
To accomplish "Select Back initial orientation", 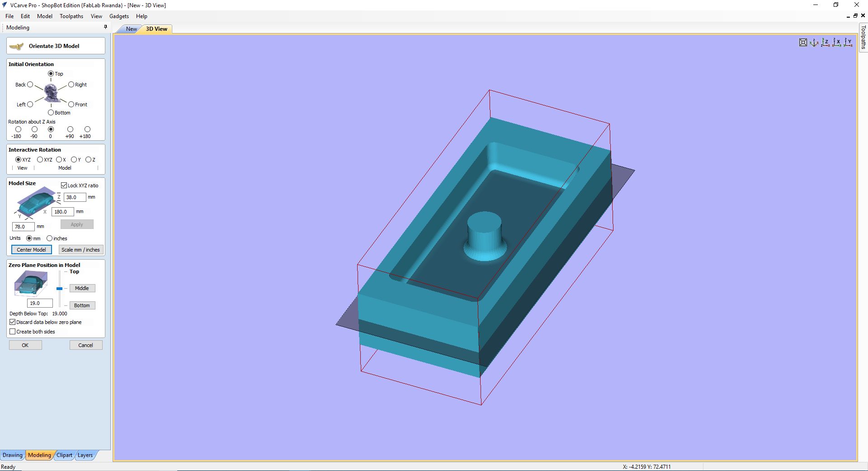I will coord(30,85).
